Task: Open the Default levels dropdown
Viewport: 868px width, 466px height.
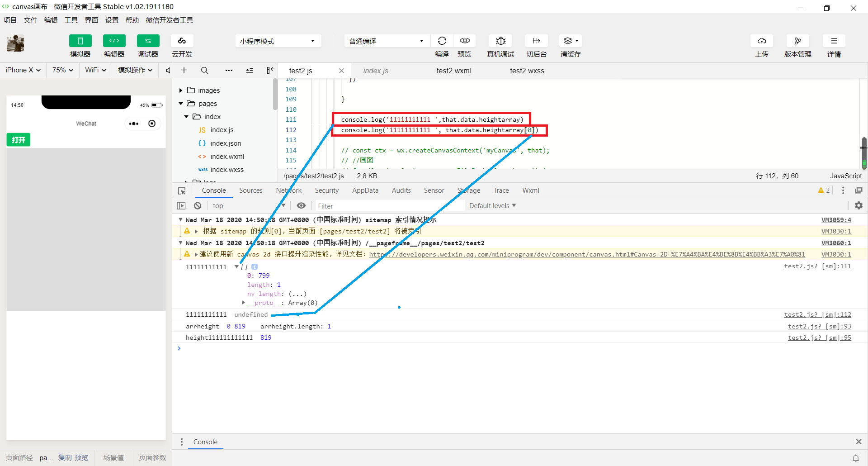Action: pos(493,206)
